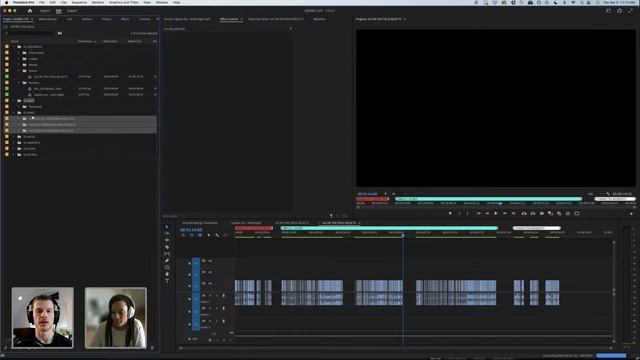Open the Program monitor Button Editor plus

pyautogui.click(x=631, y=213)
